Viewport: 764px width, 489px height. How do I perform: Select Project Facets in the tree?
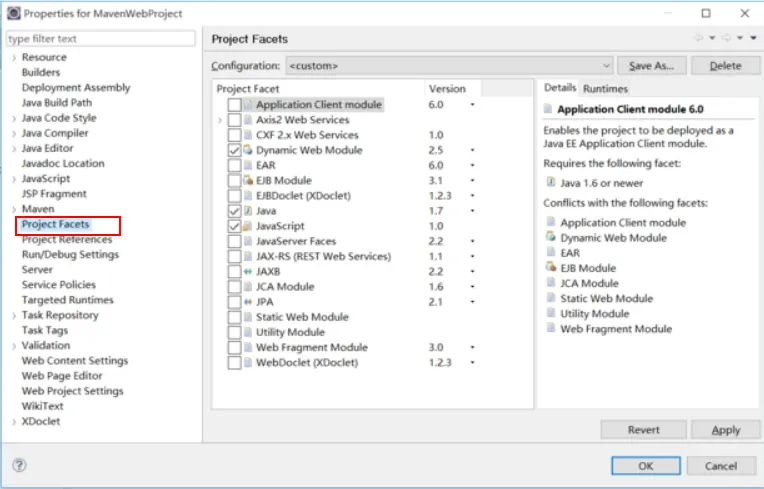[56, 225]
